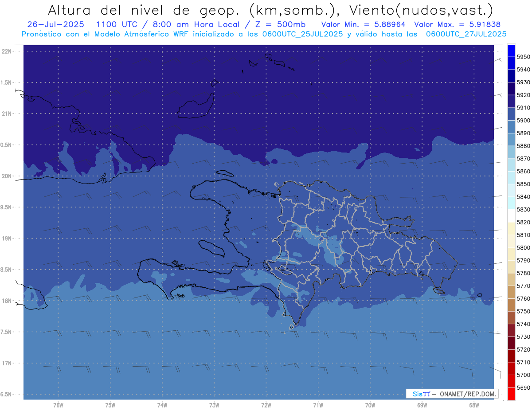Click the '18N' latitude label
The image size is (532, 411).
coord(8,301)
